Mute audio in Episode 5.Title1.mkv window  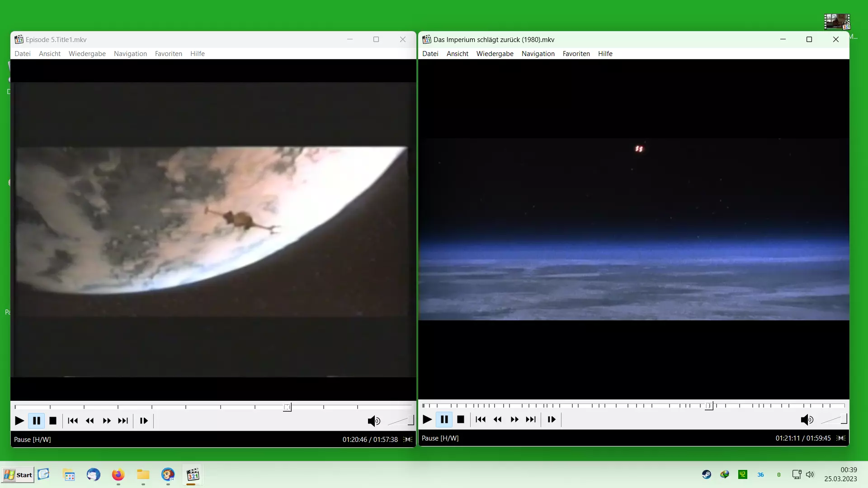coord(374,421)
